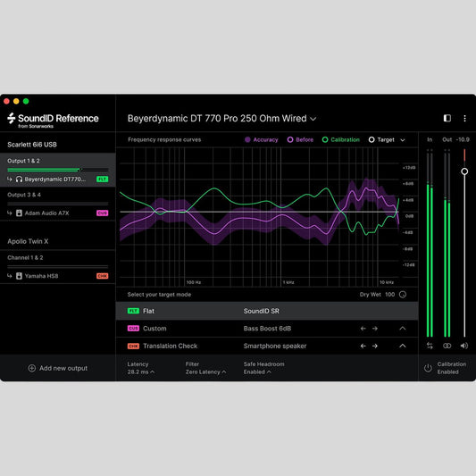Click the speaker volume mute icon
This screenshot has width=476, height=476.
click(x=464, y=346)
